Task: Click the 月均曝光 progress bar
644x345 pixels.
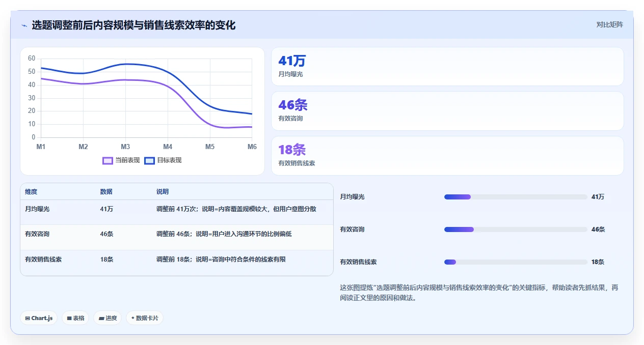Action: [x=516, y=197]
